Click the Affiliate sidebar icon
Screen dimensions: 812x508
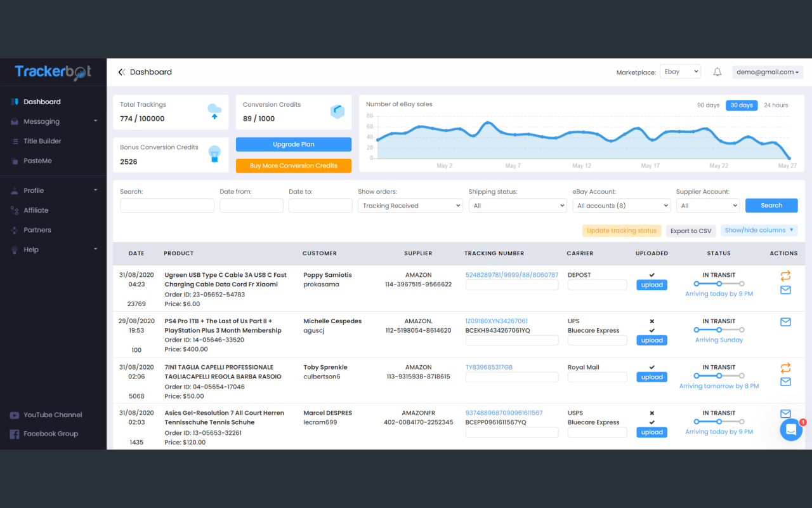coord(15,210)
